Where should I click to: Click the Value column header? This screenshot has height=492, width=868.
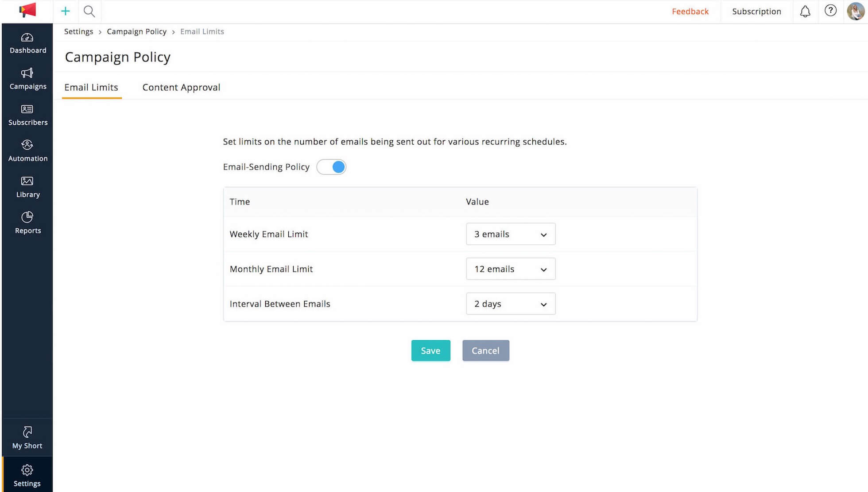[477, 202]
